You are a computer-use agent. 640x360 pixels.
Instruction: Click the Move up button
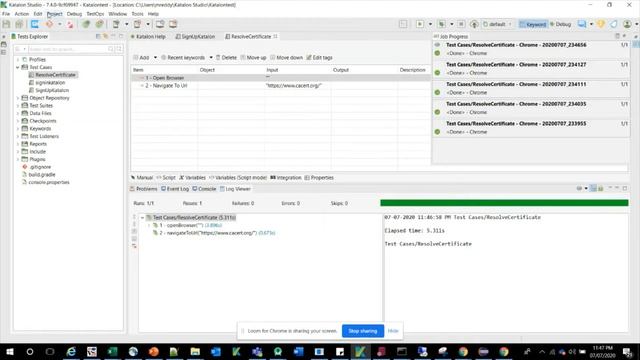coord(253,58)
